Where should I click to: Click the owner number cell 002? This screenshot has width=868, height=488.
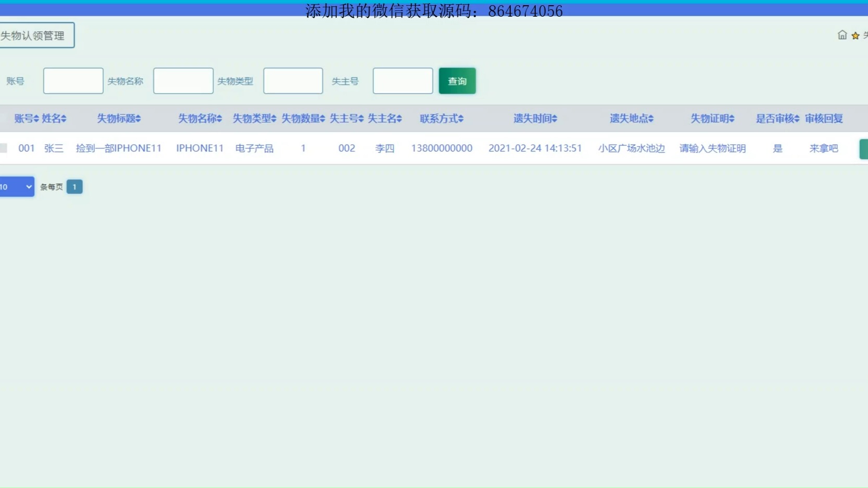tap(347, 148)
